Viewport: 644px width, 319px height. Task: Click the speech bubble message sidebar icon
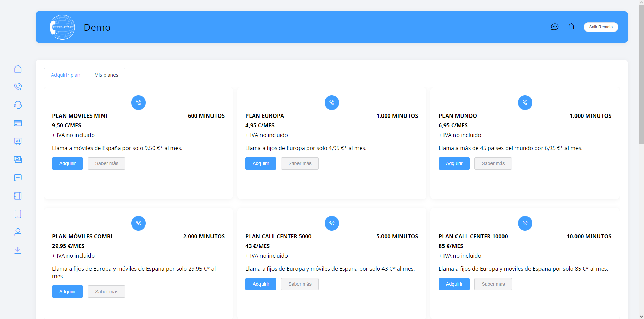tap(18, 177)
